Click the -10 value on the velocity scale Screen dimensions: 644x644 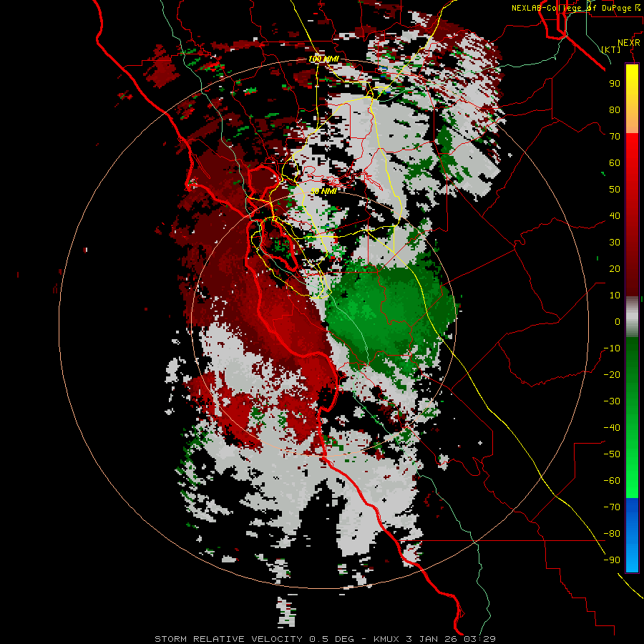click(x=612, y=348)
